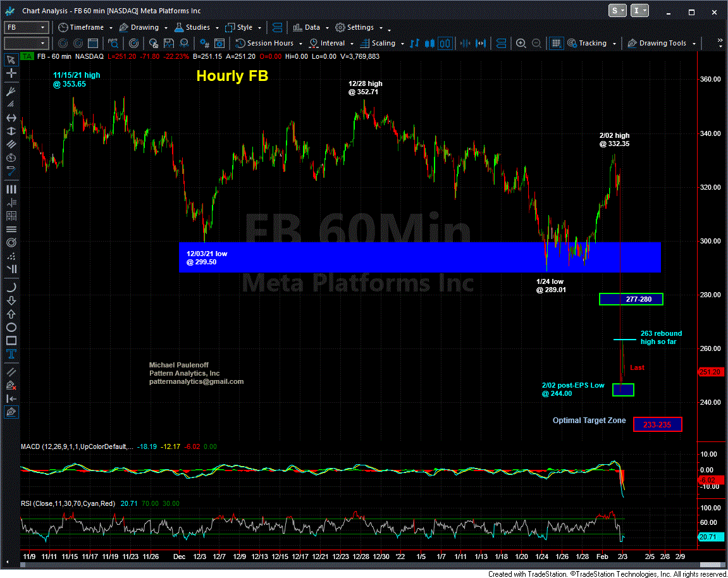
Task: Select the vertical double-arrow measure tool
Action: point(11,132)
